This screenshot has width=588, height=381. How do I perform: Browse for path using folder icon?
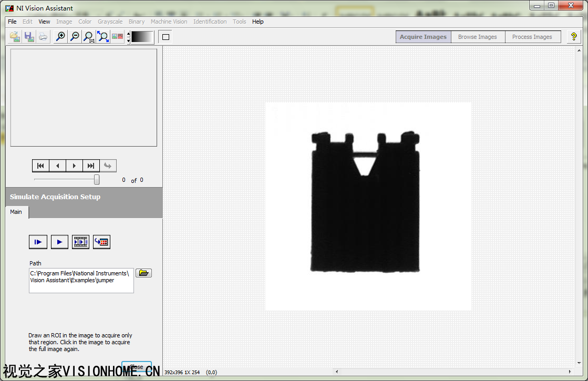click(143, 273)
